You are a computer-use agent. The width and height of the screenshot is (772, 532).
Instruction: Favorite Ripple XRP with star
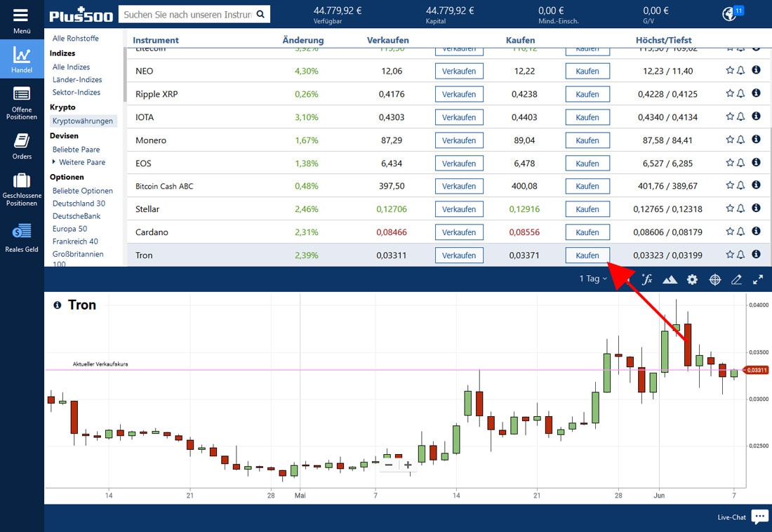point(730,93)
